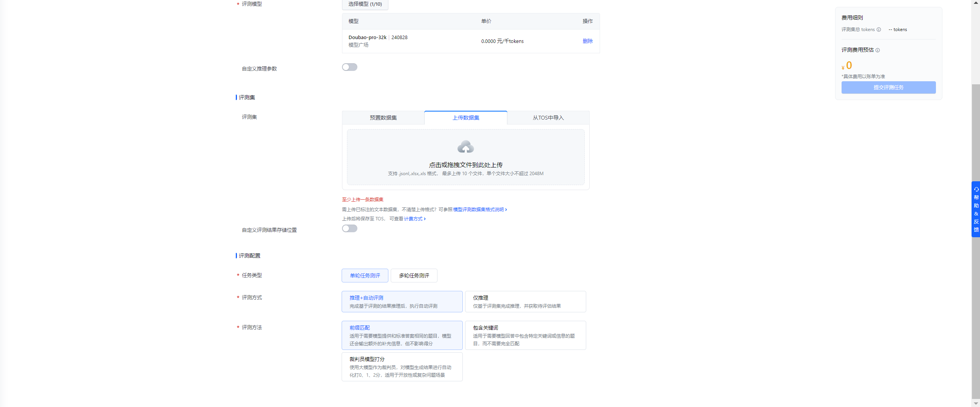980x407 pixels.
Task: Delete the Doubao-pro-32k model row
Action: pyautogui.click(x=587, y=41)
